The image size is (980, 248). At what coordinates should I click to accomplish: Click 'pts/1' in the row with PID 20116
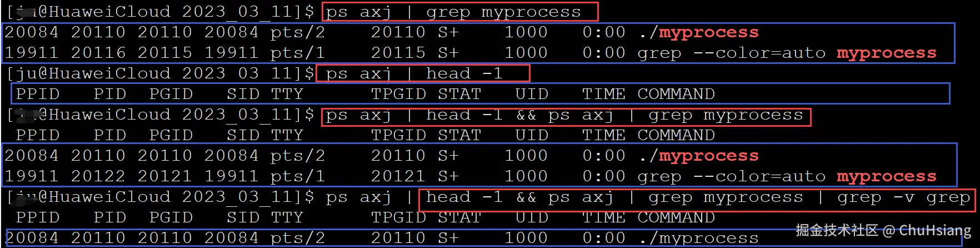pyautogui.click(x=298, y=53)
